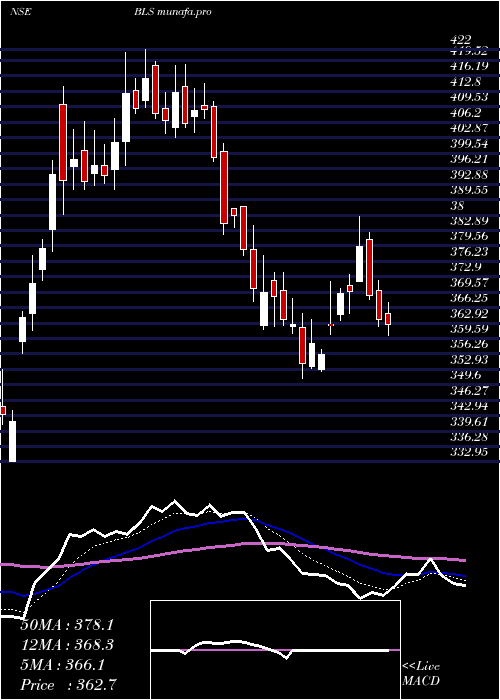
Task: Select the 389.55 price level label
Action: click(x=469, y=190)
